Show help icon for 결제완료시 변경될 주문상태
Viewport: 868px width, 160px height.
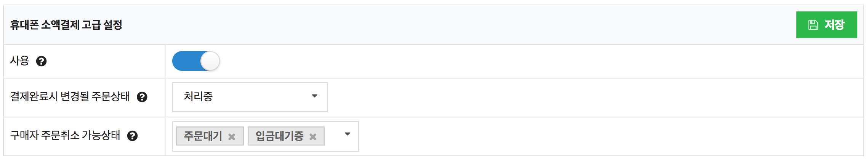(x=142, y=97)
